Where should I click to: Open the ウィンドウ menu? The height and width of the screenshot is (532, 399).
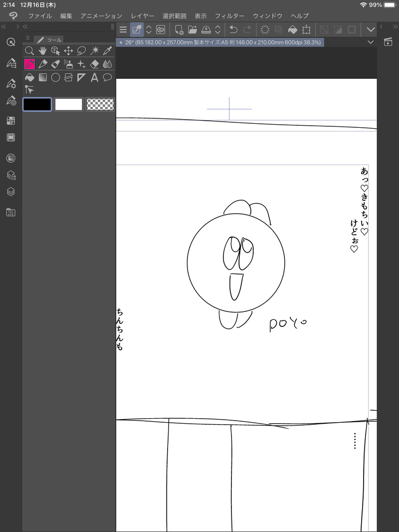pyautogui.click(x=267, y=16)
